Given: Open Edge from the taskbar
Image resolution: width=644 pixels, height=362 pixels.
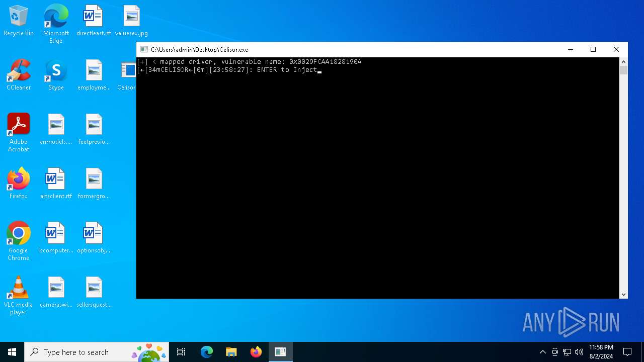Looking at the screenshot, I should pyautogui.click(x=207, y=352).
